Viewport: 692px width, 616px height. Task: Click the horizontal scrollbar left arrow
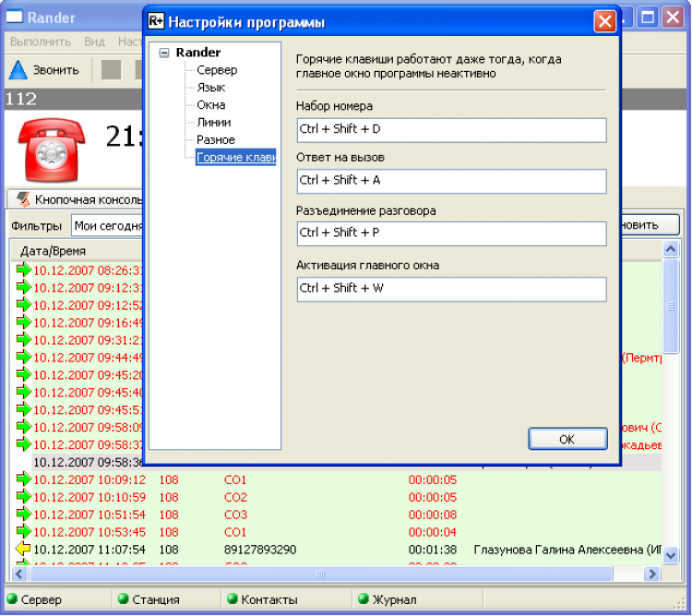pyautogui.click(x=19, y=574)
